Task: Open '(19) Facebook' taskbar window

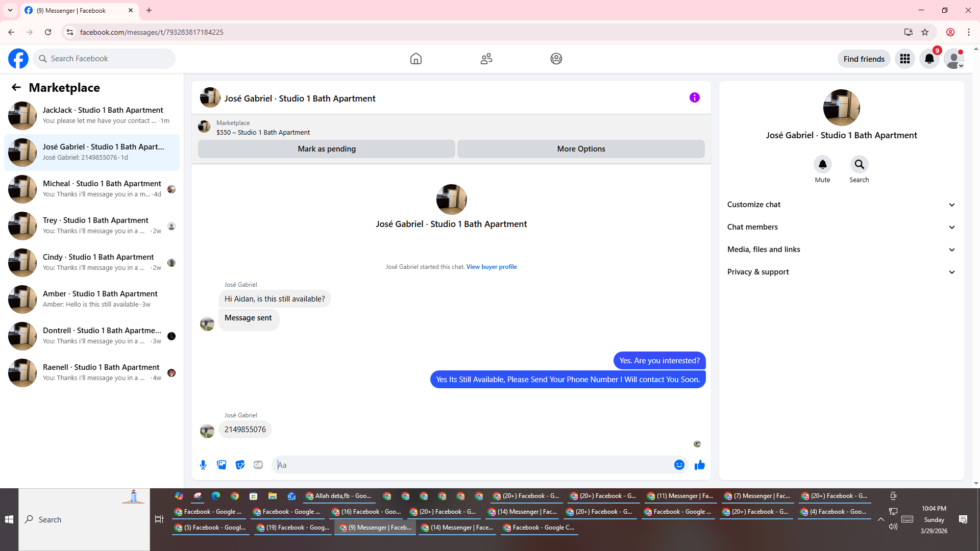Action: click(293, 528)
